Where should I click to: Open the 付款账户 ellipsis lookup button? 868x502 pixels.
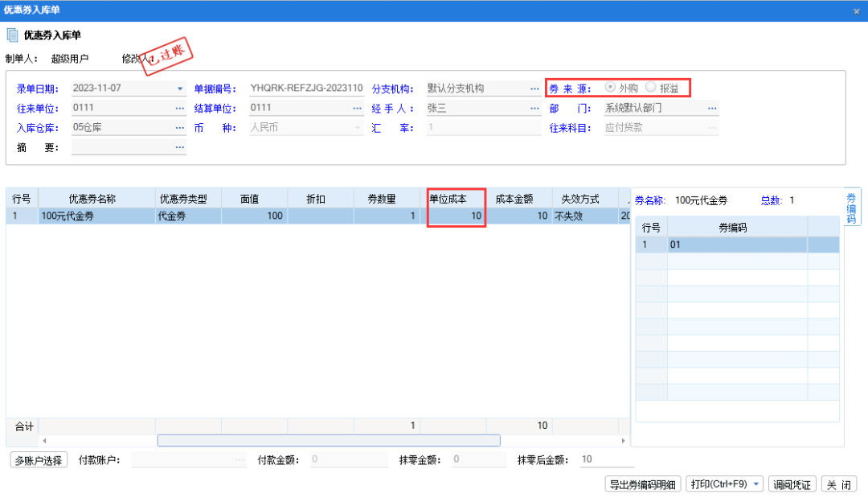pos(240,459)
